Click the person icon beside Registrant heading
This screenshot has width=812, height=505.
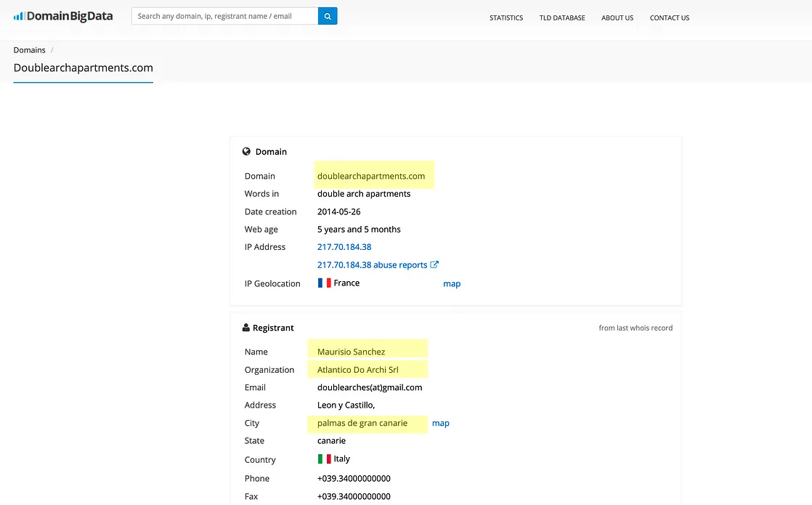tap(246, 328)
